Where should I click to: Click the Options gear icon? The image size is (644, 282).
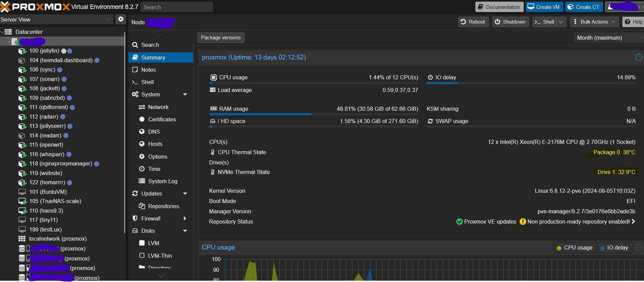pyautogui.click(x=142, y=157)
